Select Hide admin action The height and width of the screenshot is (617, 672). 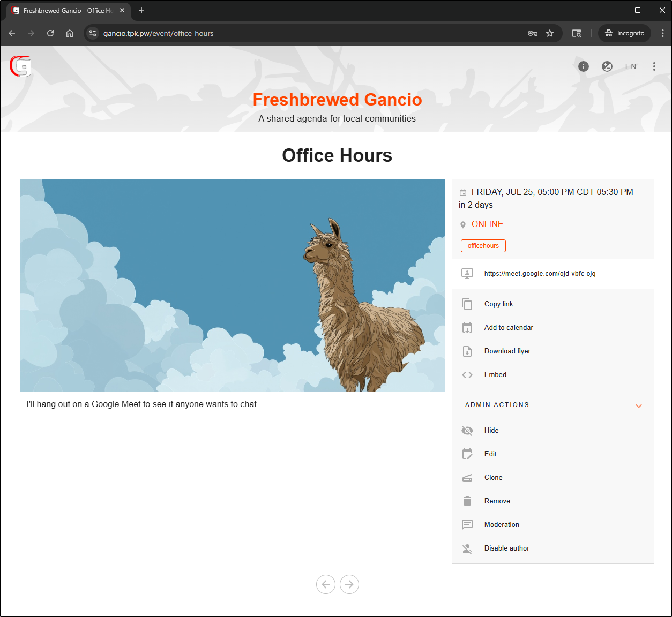491,431
